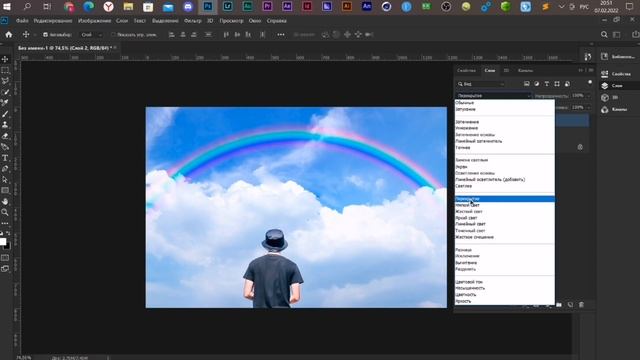The width and height of the screenshot is (640, 360).
Task: Click the Premiere Pro icon in the taskbar
Action: pyautogui.click(x=267, y=7)
